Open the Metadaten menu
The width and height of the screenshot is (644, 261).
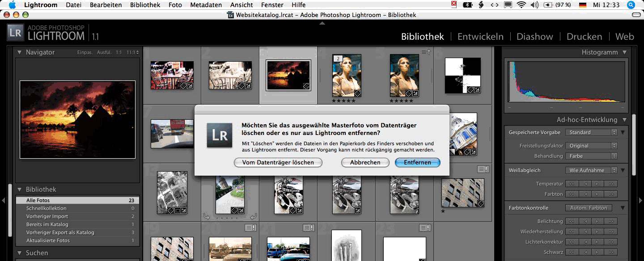click(206, 5)
